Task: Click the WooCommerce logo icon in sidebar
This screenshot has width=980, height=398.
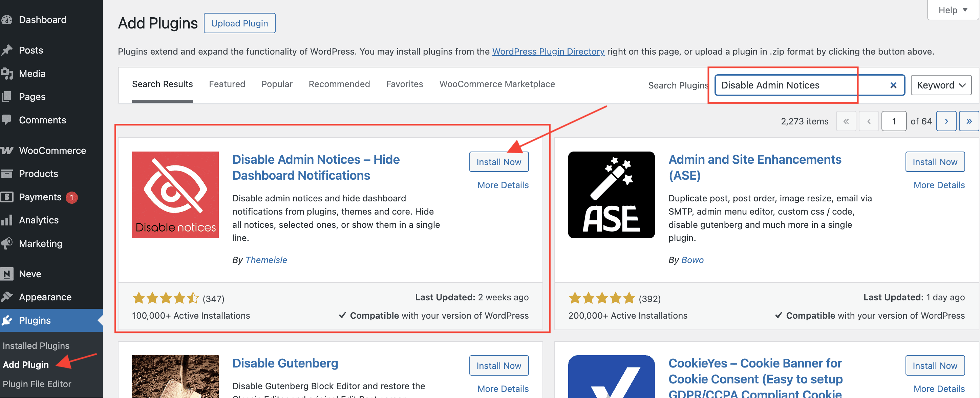Action: click(6, 151)
